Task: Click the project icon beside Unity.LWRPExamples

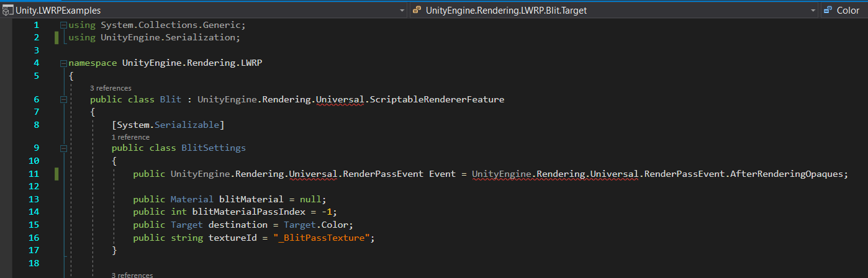Action: (7, 10)
